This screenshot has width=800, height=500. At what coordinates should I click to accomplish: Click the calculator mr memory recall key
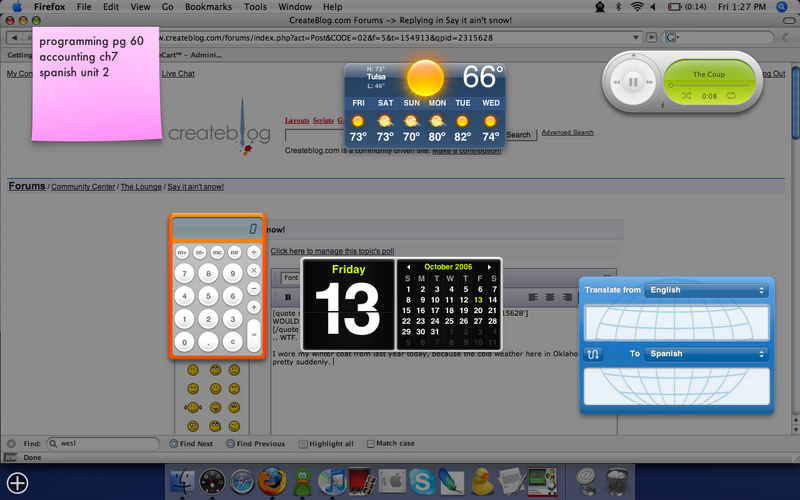coord(235,252)
